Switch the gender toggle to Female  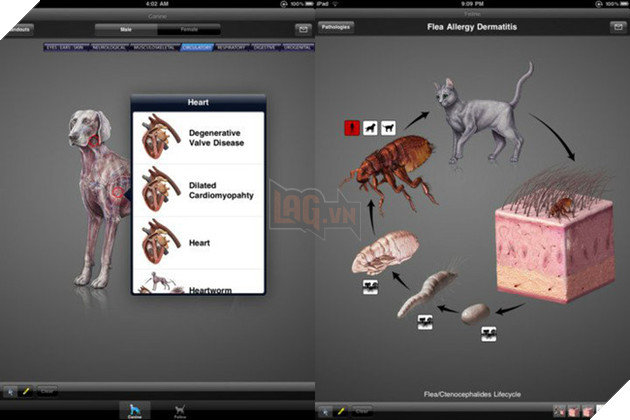pos(188,30)
